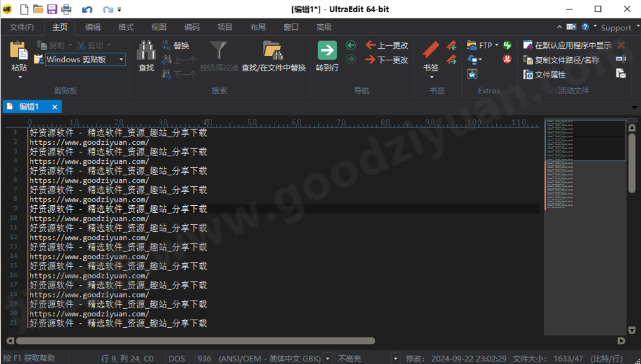Click the DOS line-ending indicator in status bar
Viewport: 641px width, 364px height.
[177, 358]
